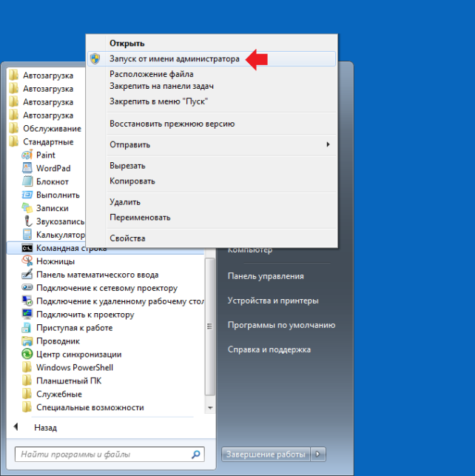Image resolution: width=475 pixels, height=476 pixels.
Task: Click the WordPad icon
Action: coord(27,168)
